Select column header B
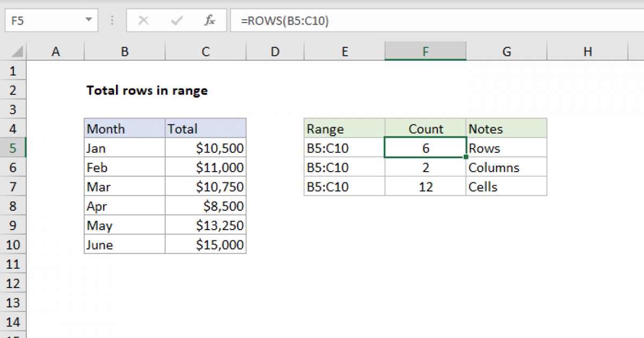The height and width of the screenshot is (338, 644). point(124,51)
